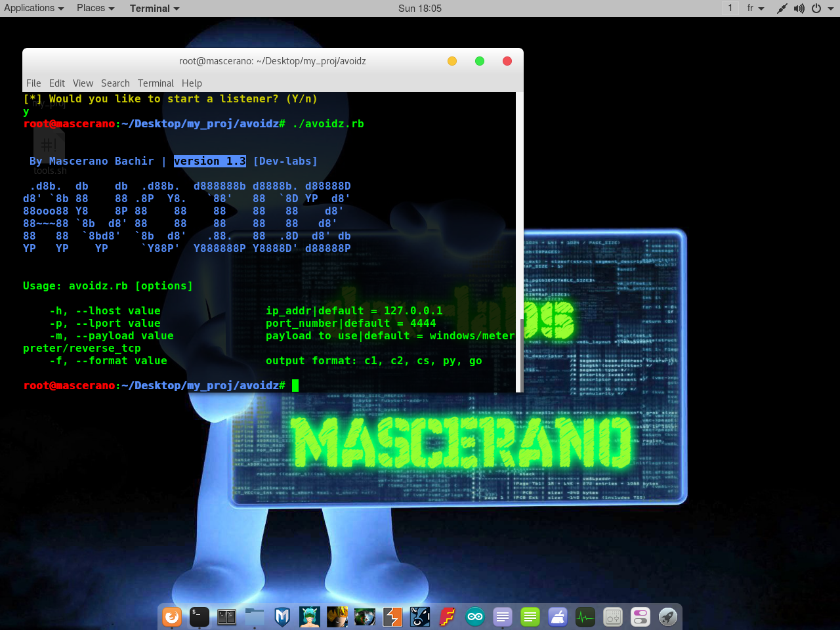The width and height of the screenshot is (840, 630).
Task: Click 'port_number|default = 4444' text
Action: (351, 323)
